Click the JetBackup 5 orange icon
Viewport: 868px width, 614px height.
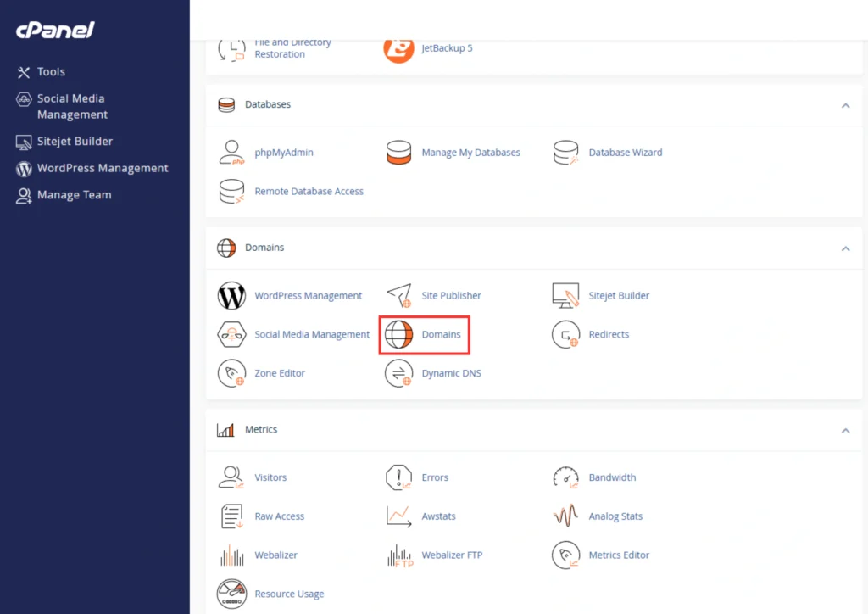[398, 48]
